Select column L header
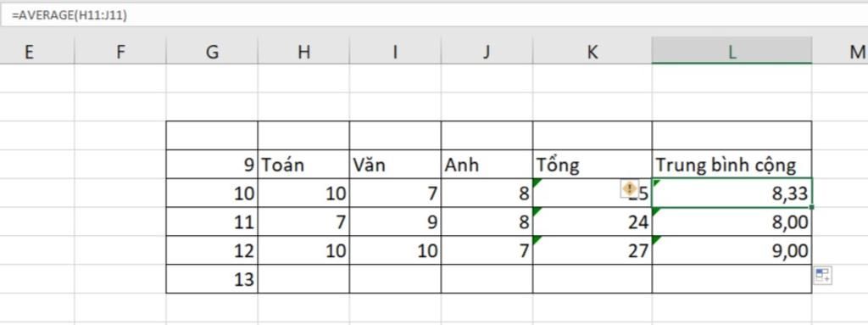 coord(732,52)
